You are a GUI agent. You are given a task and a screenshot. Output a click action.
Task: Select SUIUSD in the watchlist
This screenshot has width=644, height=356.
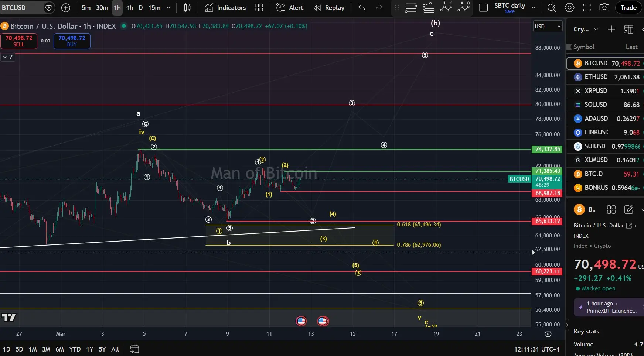[606, 146]
